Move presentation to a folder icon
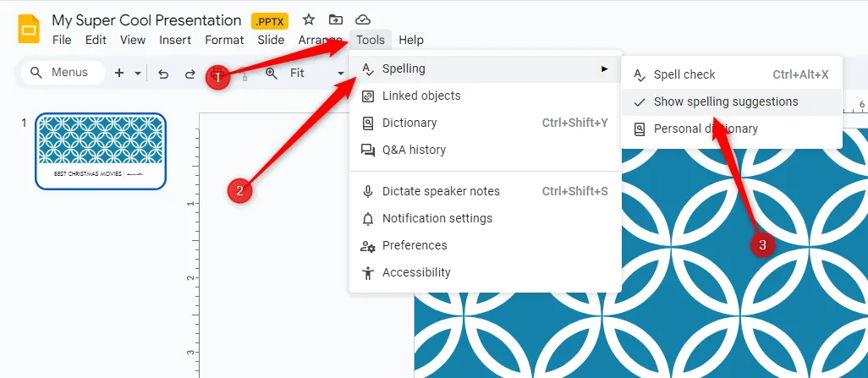The image size is (868, 378). click(x=336, y=20)
